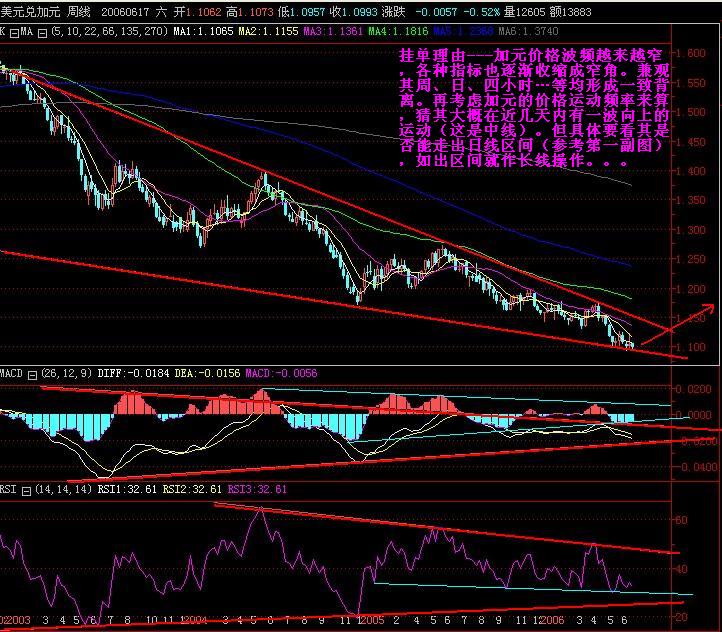Click the 美元兑加元 pair title

pos(30,12)
